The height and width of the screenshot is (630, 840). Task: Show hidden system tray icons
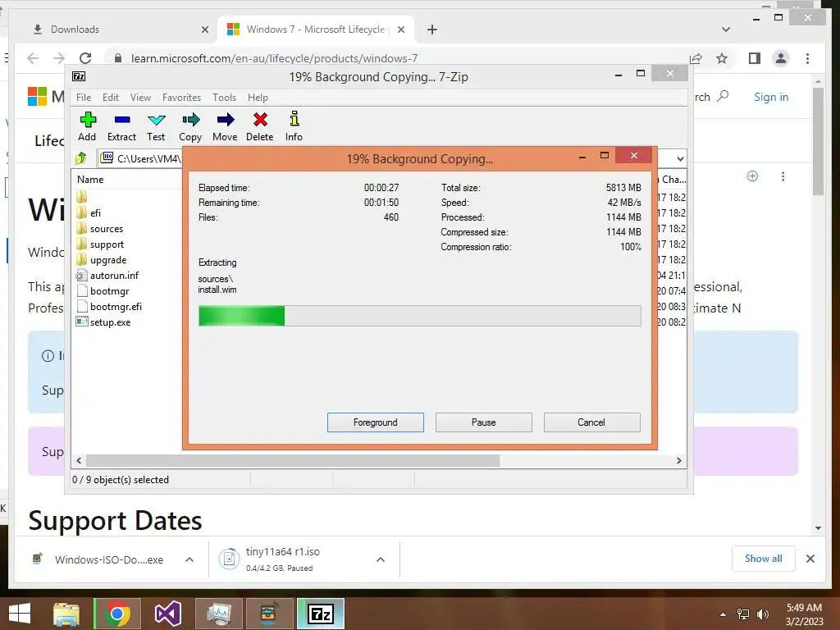[724, 614]
